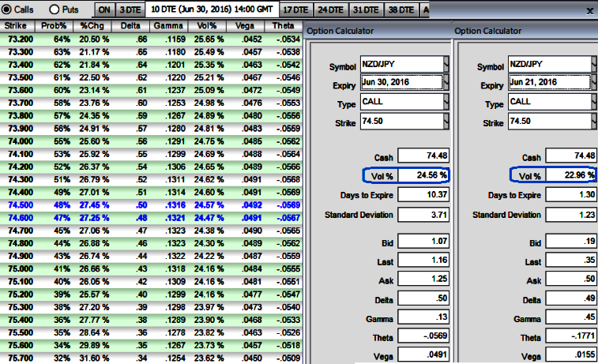Select the 74.500 strike row
This screenshot has width=598, height=364.
point(20,202)
